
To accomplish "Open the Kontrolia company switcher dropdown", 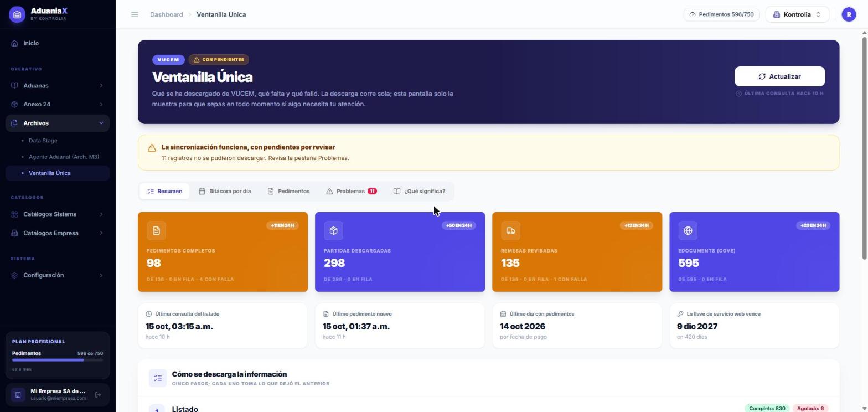I will tap(797, 14).
